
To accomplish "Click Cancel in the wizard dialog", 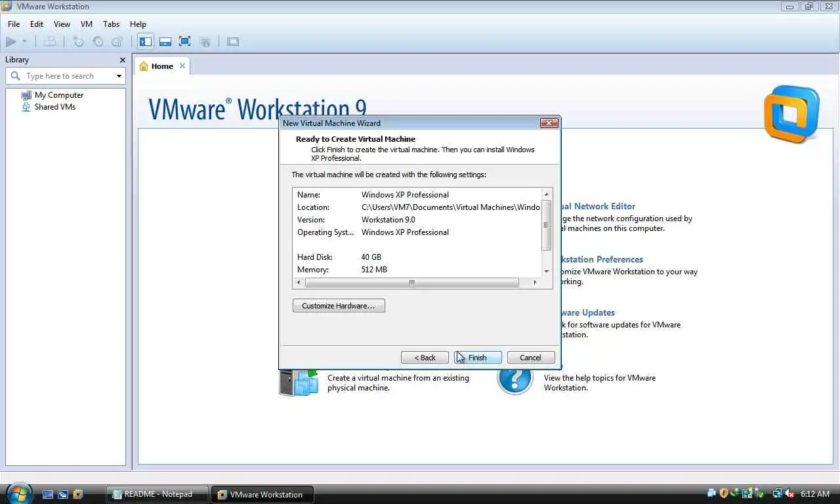I will click(531, 358).
